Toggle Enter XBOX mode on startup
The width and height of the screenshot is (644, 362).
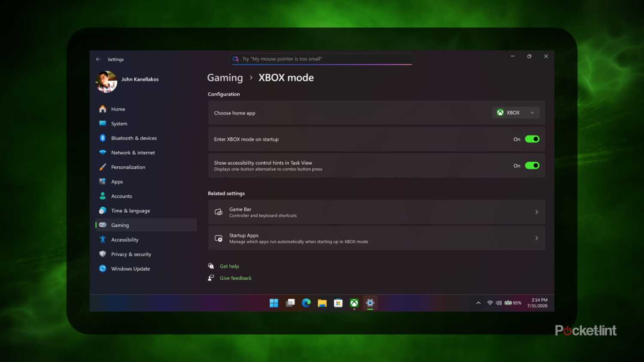532,139
